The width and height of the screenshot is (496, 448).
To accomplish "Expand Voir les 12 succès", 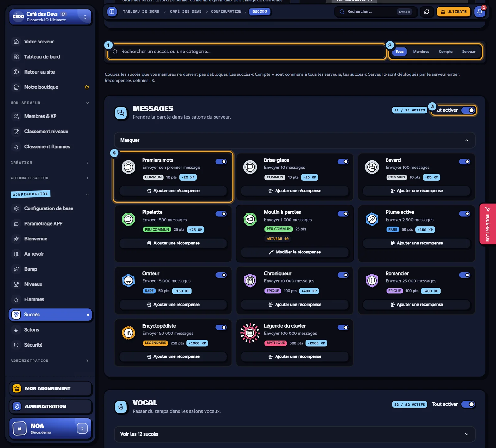I will pyautogui.click(x=294, y=434).
